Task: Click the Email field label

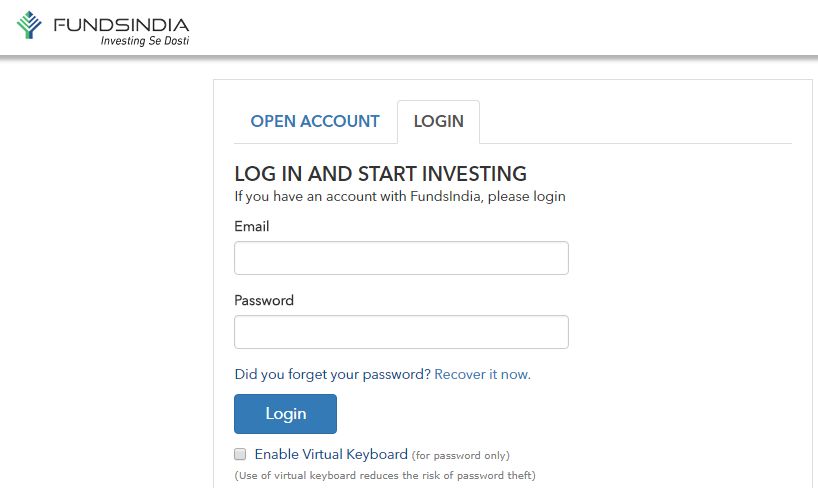Action: point(252,226)
